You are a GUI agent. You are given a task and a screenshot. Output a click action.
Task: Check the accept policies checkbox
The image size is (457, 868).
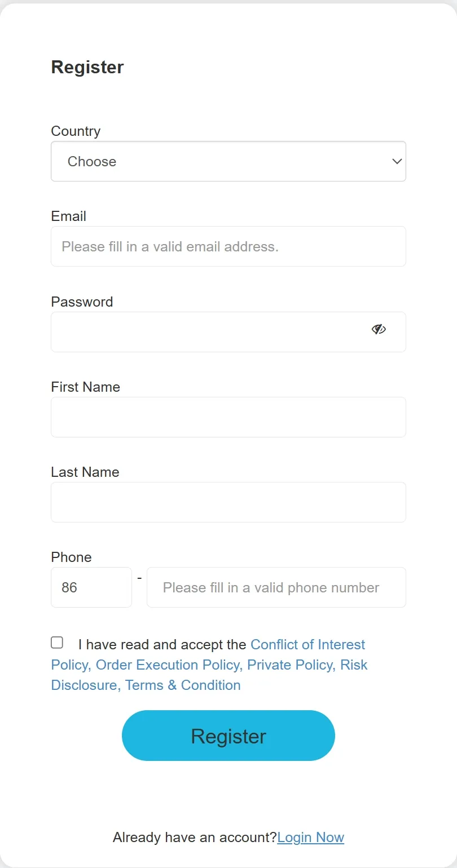pos(57,643)
